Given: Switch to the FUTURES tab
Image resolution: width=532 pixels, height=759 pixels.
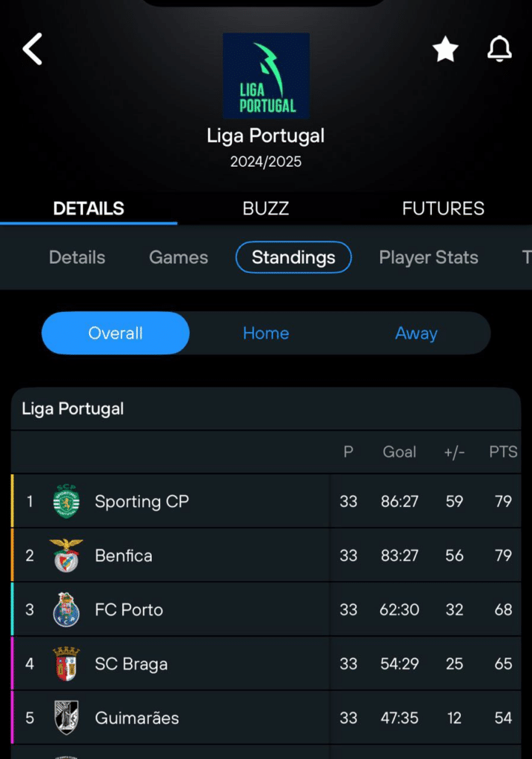Looking at the screenshot, I should tap(443, 208).
